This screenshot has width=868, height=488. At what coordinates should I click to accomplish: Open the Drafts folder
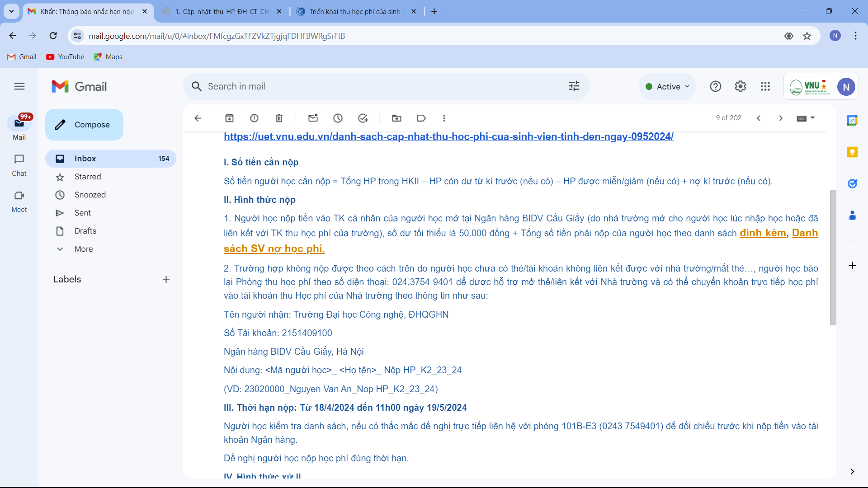tap(110, 231)
